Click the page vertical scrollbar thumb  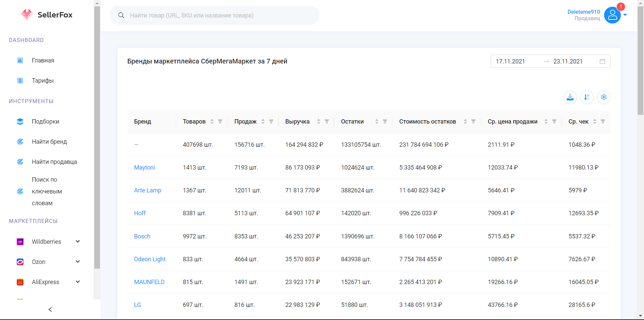(641, 60)
